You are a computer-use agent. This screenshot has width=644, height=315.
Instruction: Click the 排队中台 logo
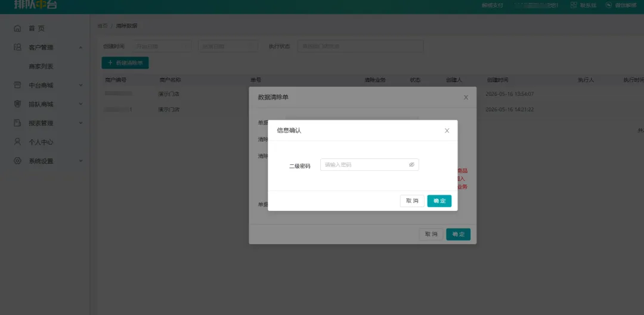[36, 5]
